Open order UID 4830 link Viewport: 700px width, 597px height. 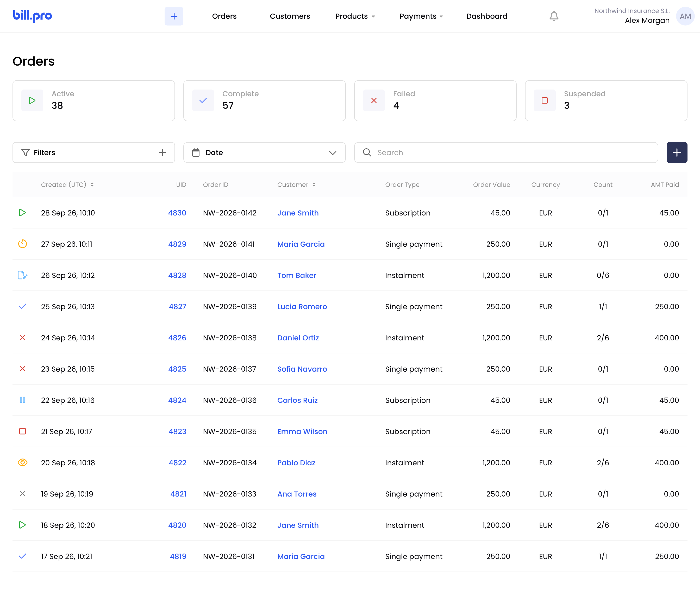tap(177, 213)
